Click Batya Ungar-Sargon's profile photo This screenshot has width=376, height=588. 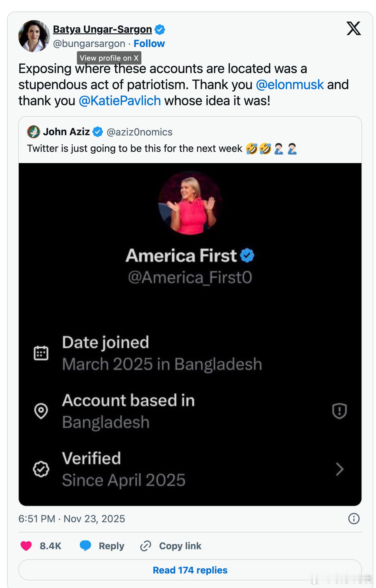34,36
